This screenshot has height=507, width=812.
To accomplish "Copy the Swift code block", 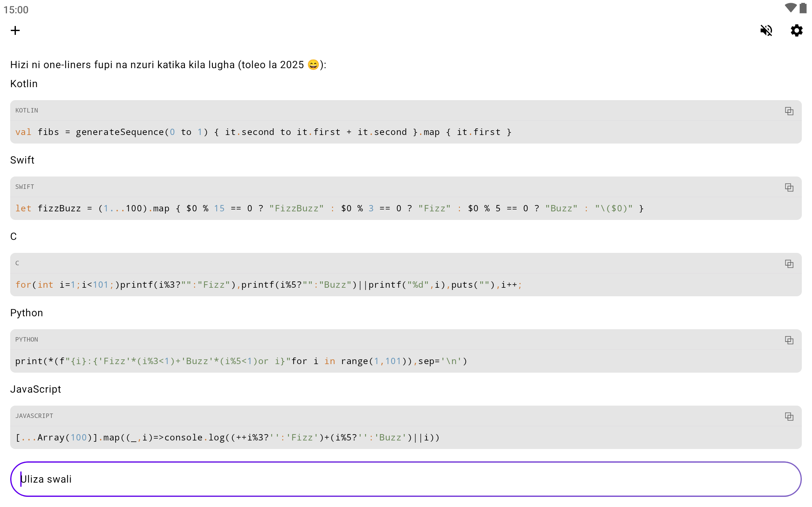I will [x=789, y=188].
